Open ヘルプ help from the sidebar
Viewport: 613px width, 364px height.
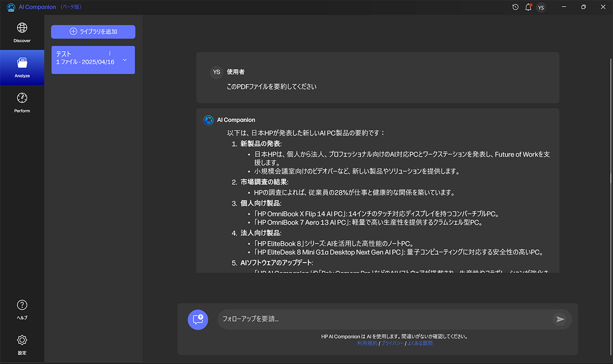[x=22, y=309]
